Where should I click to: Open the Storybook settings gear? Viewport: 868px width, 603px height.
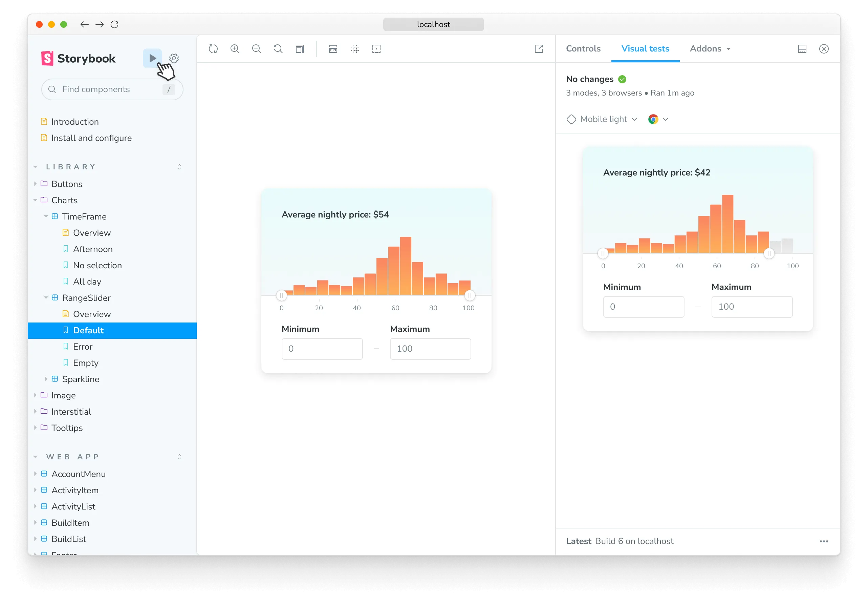(174, 58)
